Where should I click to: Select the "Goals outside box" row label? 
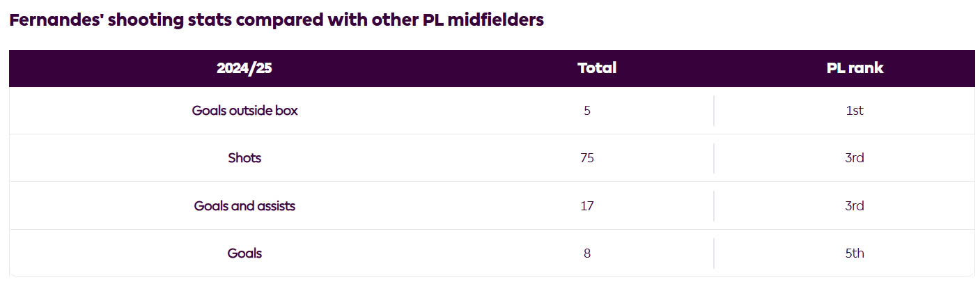(244, 111)
